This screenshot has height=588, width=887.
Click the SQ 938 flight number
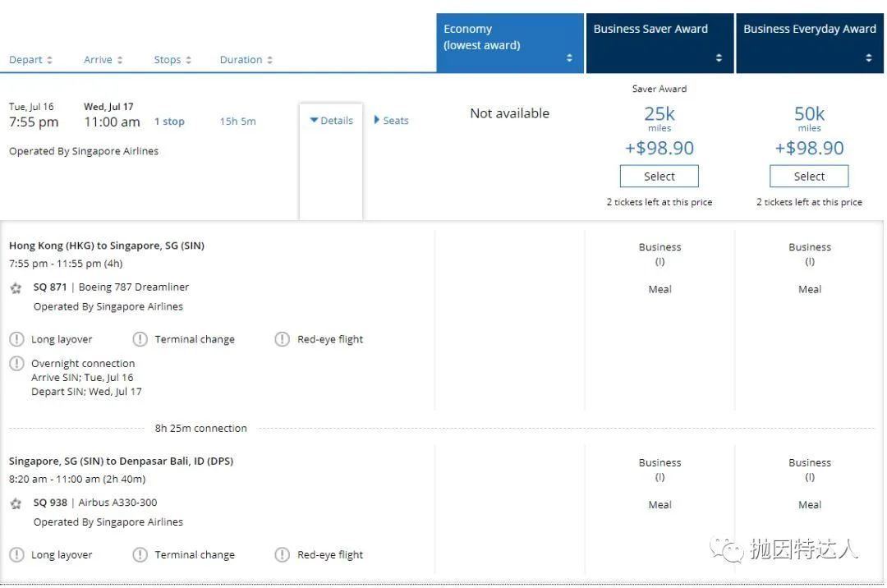pos(50,503)
